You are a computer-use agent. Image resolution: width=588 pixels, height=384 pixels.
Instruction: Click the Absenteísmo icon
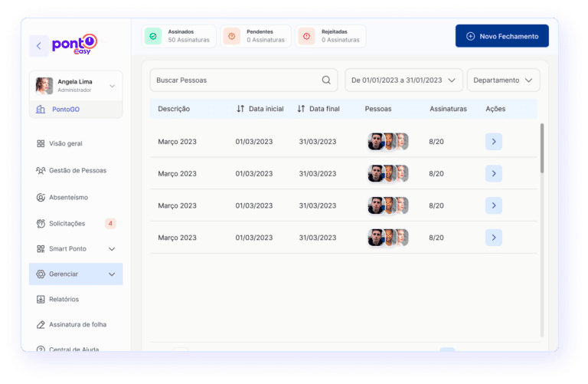click(x=41, y=198)
